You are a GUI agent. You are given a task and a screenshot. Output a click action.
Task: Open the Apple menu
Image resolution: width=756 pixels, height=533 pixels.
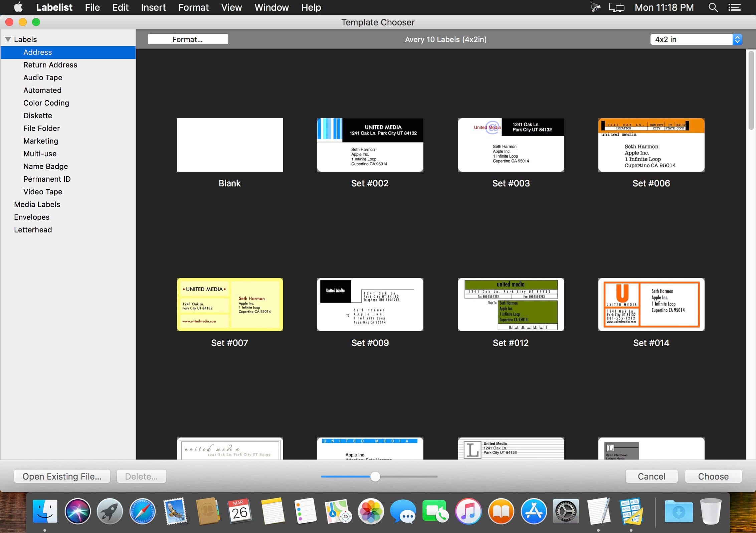18,7
